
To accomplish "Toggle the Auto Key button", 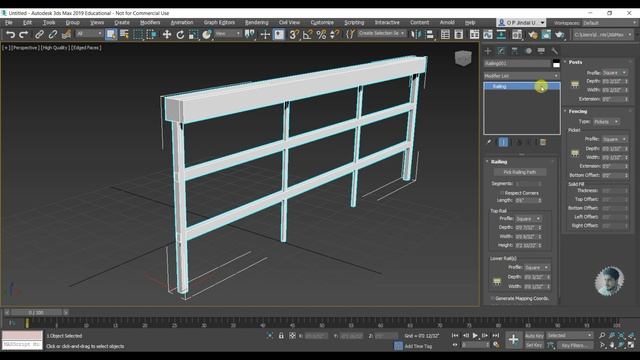I will (534, 336).
